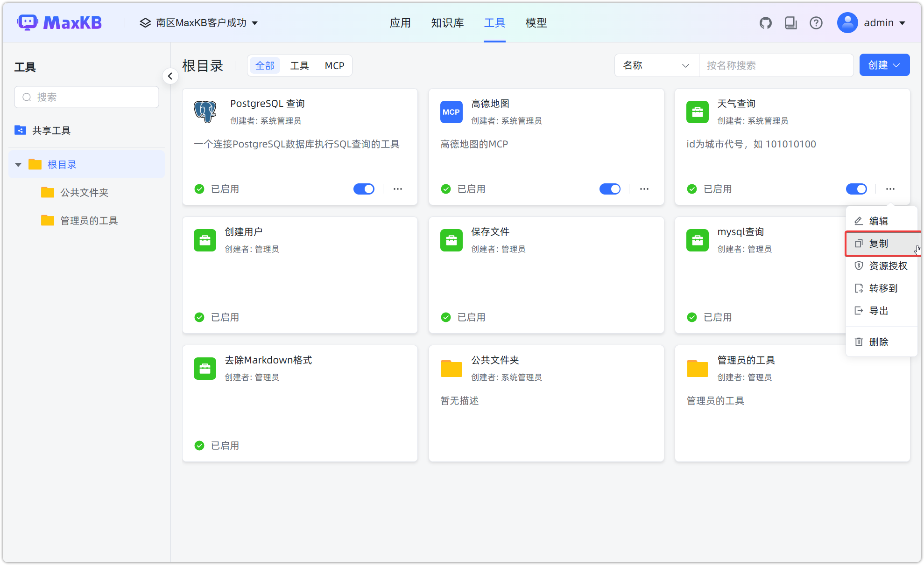This screenshot has height=565, width=924.
Task: Switch to the 知识库 tab
Action: 447,23
